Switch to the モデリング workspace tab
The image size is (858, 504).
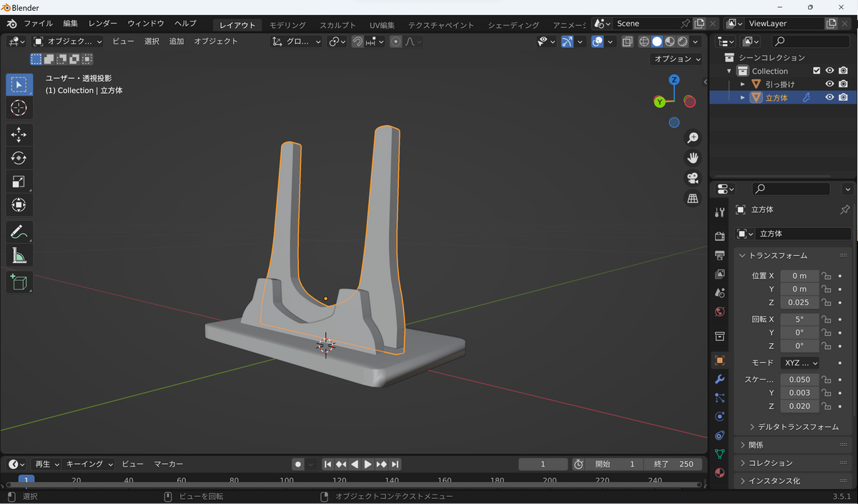tap(288, 25)
